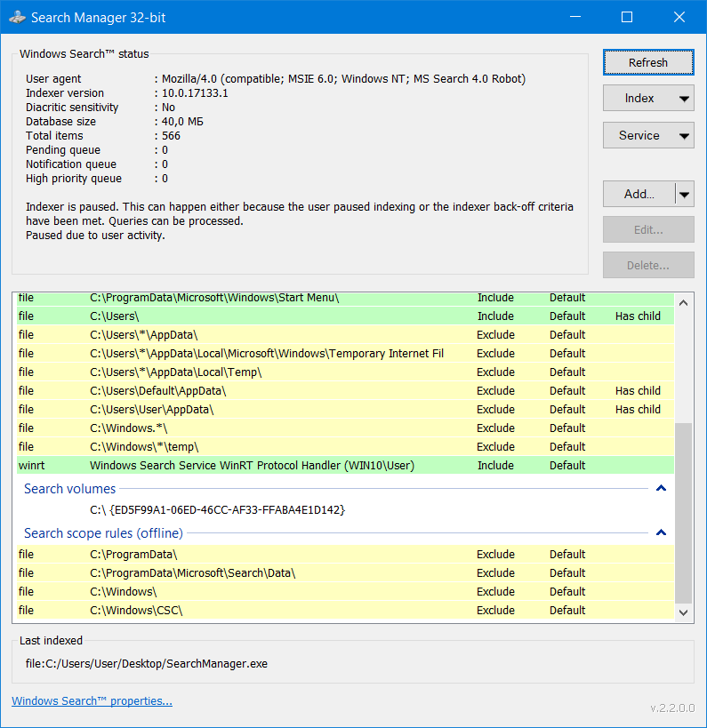Viewport: 707px width, 728px height.
Task: Open the Index dropdown button
Action: [x=648, y=98]
